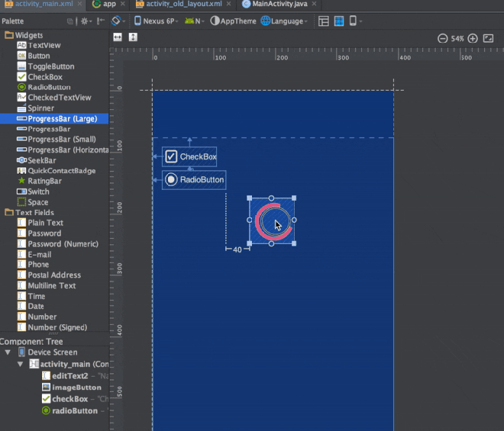The height and width of the screenshot is (431, 504).
Task: Click the ProgressBar's right constraint anchor
Action: (294, 220)
